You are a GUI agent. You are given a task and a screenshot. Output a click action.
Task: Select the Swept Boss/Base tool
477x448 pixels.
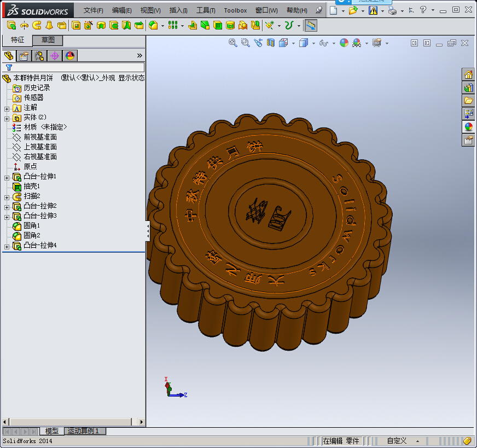click(x=37, y=26)
